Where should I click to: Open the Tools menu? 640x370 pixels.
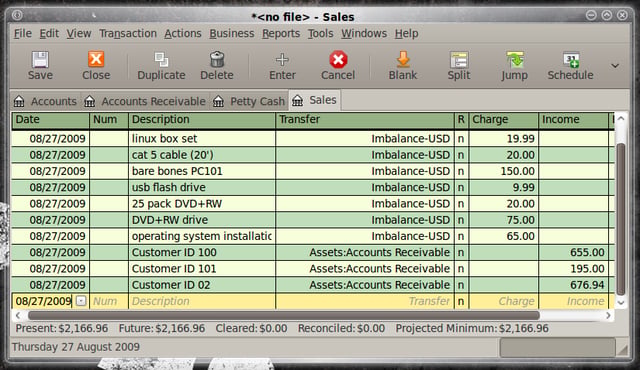320,33
